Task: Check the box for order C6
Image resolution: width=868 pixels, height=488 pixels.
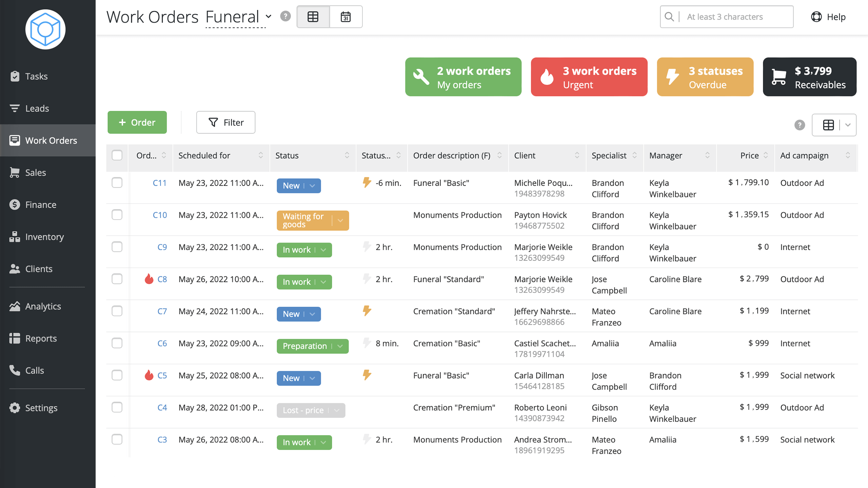Action: [x=117, y=343]
